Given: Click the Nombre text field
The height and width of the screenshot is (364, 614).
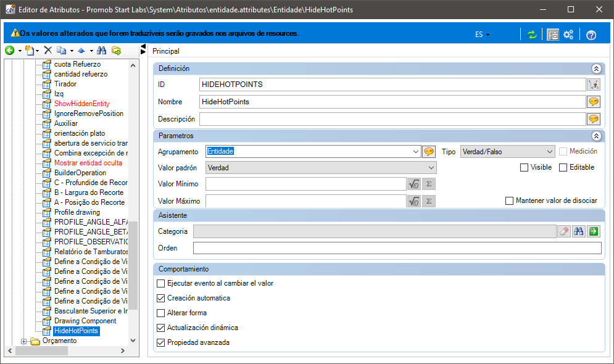Looking at the screenshot, I should coord(392,102).
